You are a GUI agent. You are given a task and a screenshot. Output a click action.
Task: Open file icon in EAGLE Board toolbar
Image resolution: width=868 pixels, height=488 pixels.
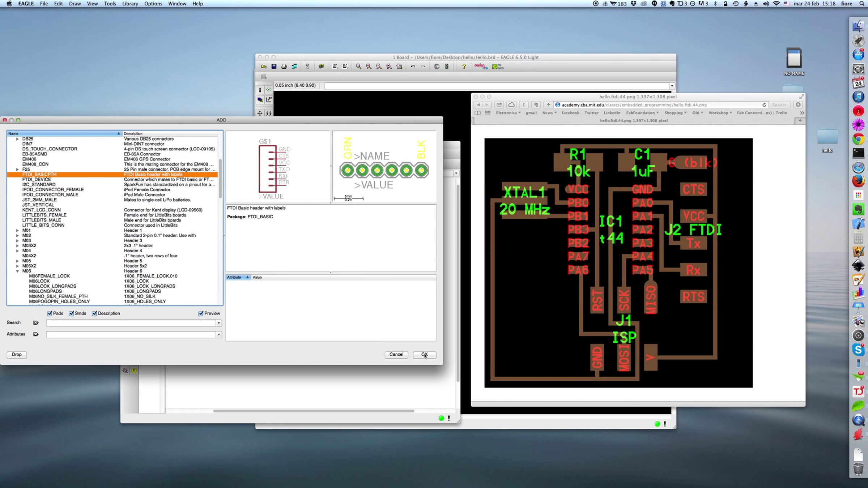(x=264, y=67)
